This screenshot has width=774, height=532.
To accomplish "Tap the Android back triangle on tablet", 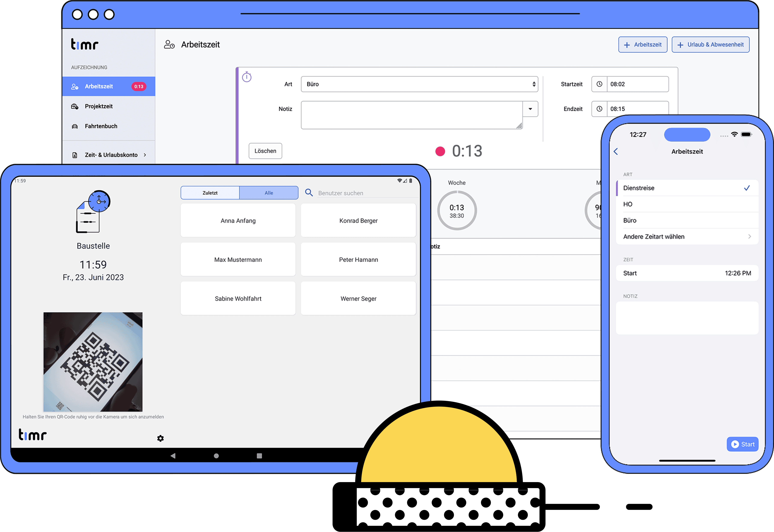I will pyautogui.click(x=173, y=456).
